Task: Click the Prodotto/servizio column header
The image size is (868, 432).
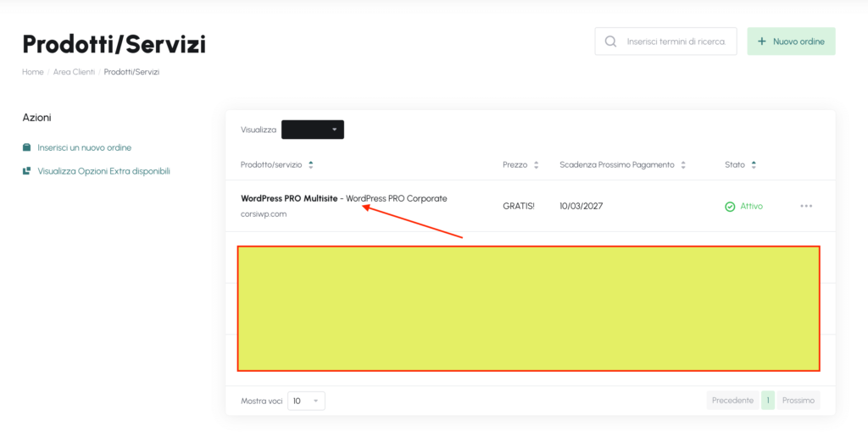Action: (272, 165)
